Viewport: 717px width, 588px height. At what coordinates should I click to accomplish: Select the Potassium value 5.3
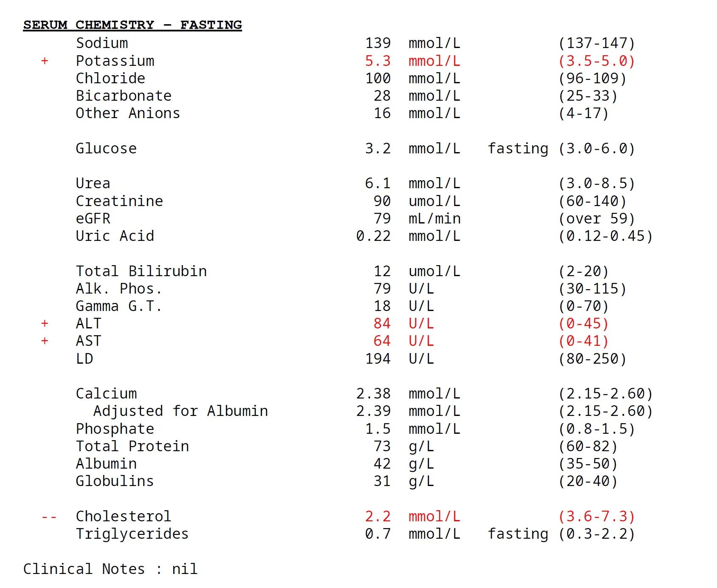pos(378,61)
